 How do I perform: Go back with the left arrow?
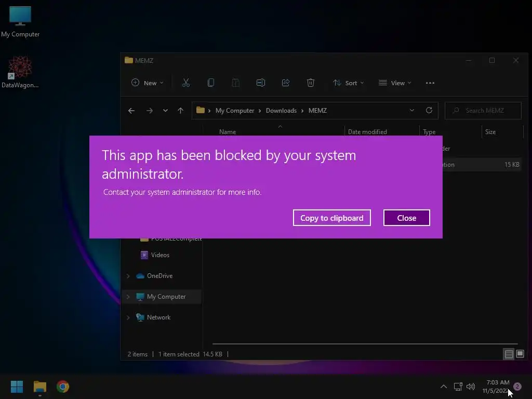pos(131,111)
